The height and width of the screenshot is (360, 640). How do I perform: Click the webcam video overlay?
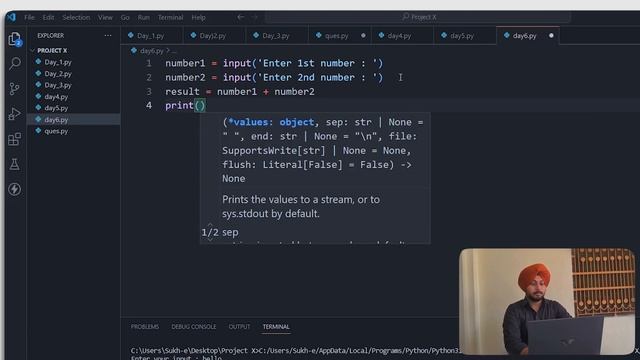[x=547, y=301]
